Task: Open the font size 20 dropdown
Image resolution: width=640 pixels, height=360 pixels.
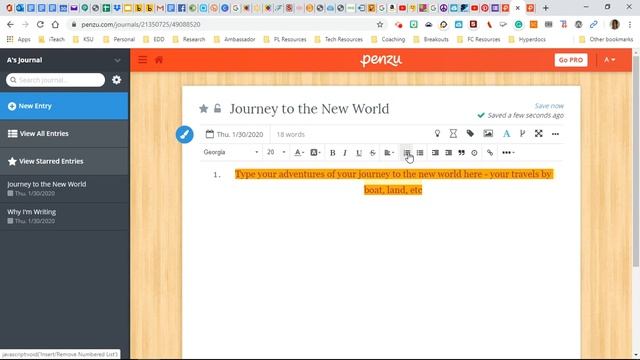Action: (x=276, y=152)
